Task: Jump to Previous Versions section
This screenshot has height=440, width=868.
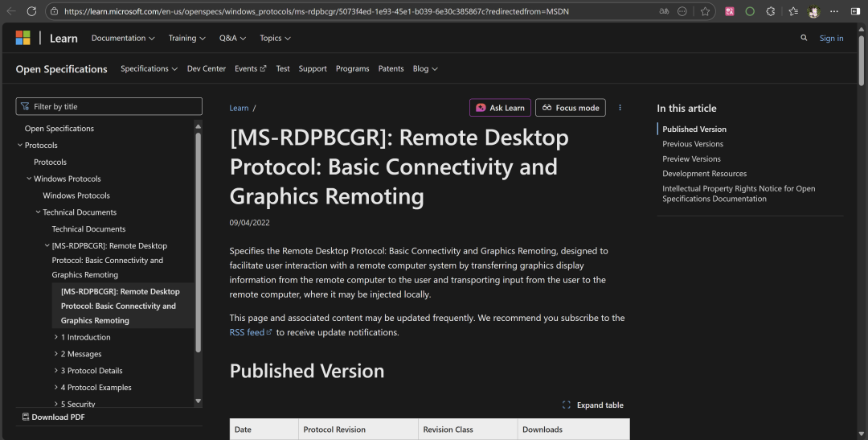Action: coord(693,143)
